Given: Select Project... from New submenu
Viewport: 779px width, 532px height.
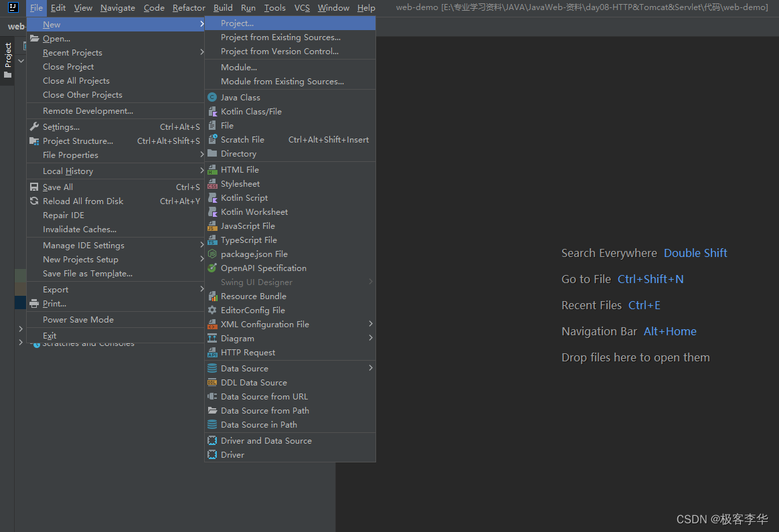Looking at the screenshot, I should tap(290, 23).
